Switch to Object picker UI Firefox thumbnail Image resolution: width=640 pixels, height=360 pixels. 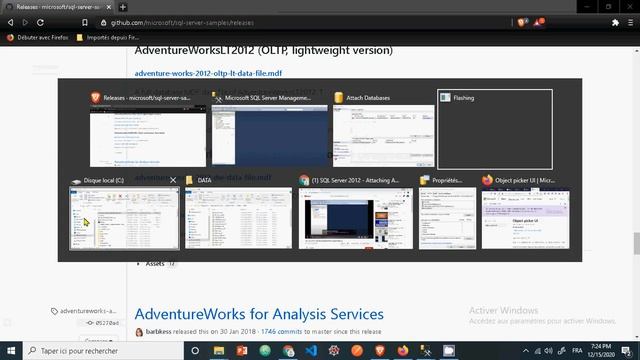(525, 218)
